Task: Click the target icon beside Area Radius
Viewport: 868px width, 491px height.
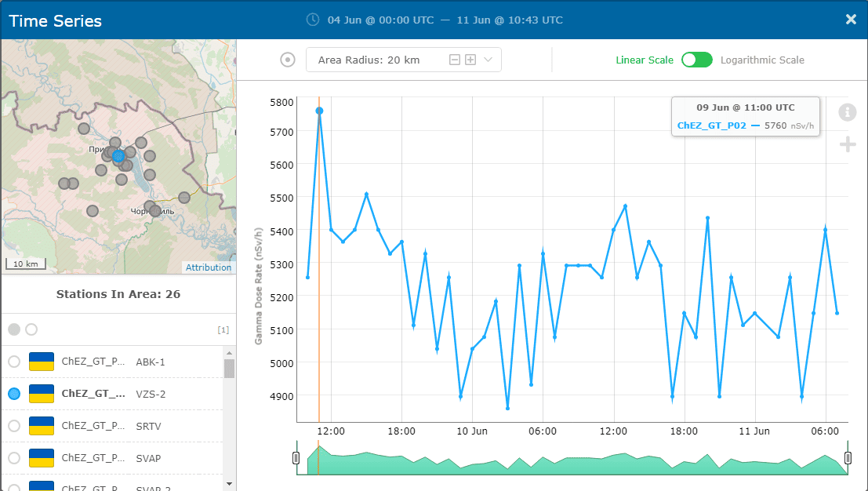Action: click(288, 60)
